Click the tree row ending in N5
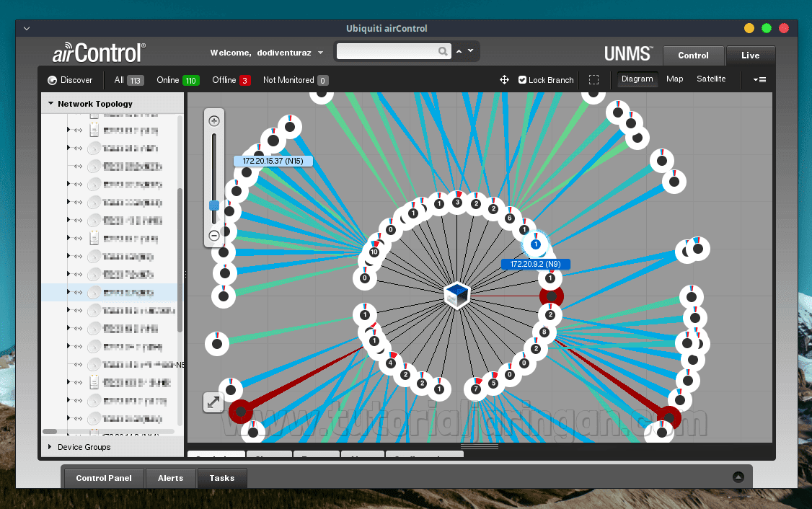The image size is (812, 509). (x=112, y=365)
